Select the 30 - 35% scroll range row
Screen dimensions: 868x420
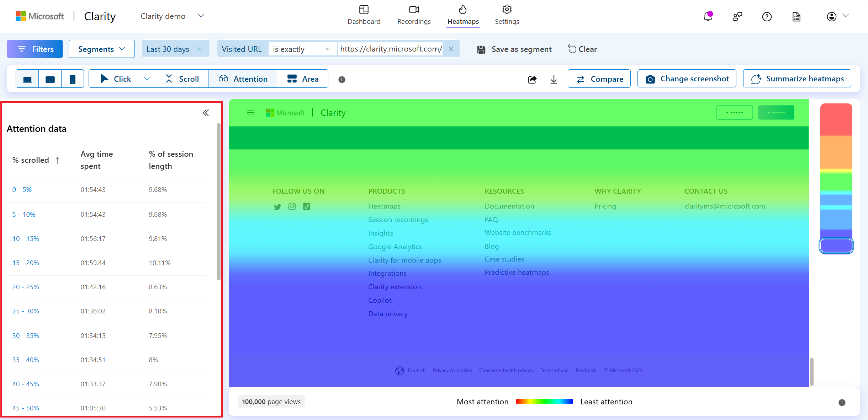(x=107, y=336)
